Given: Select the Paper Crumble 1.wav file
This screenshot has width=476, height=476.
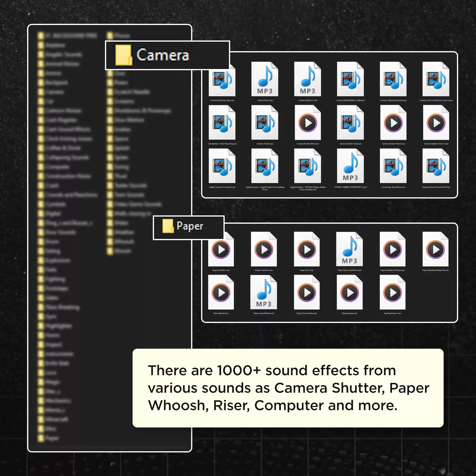Looking at the screenshot, I should coord(221,250).
